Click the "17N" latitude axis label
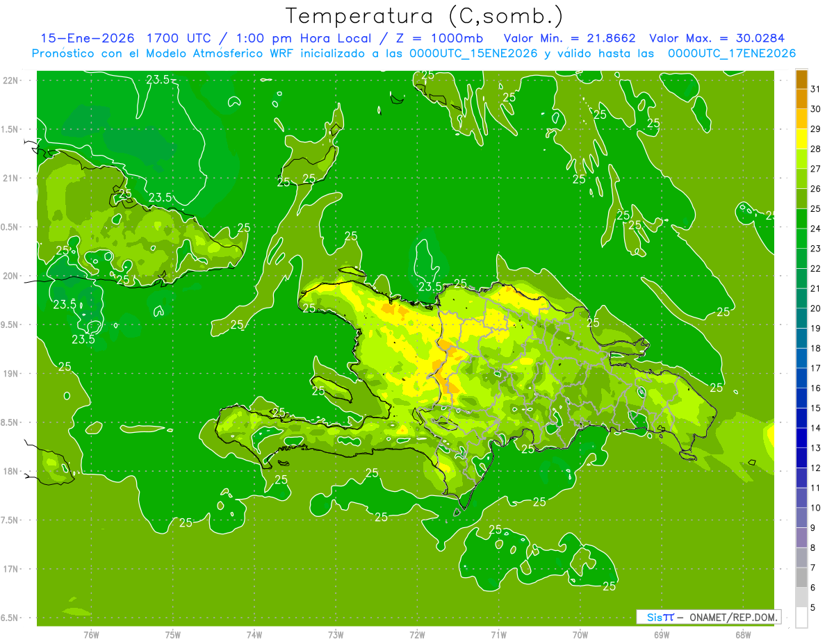 pyautogui.click(x=10, y=569)
